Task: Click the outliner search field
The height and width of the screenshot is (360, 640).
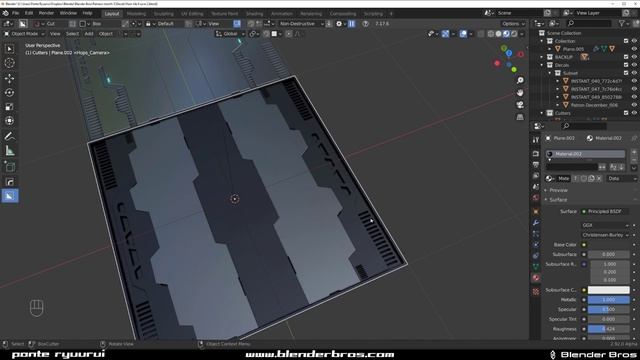Action: (589, 24)
